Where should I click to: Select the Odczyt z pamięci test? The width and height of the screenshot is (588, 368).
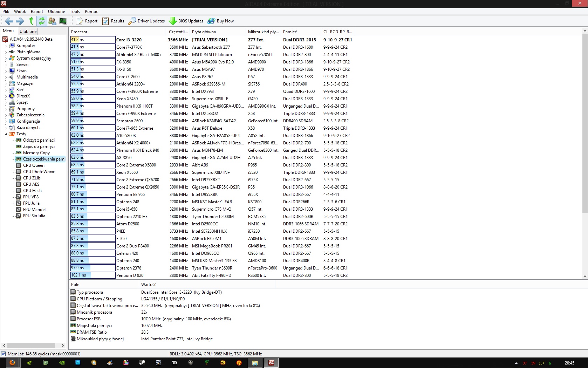39,140
